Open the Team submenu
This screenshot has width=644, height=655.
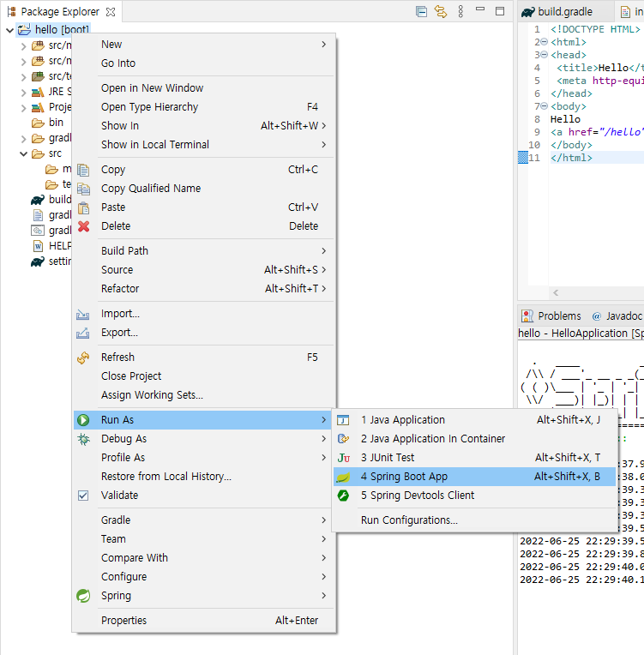(x=204, y=539)
